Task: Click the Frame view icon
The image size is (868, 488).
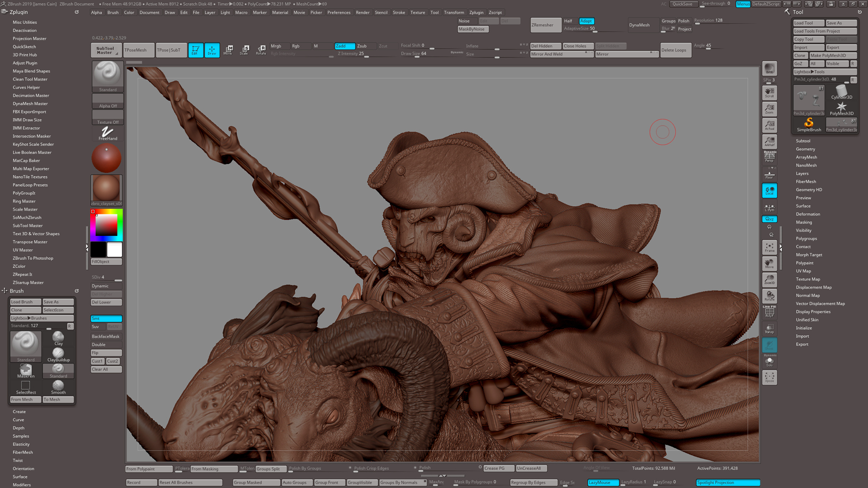Action: tap(769, 247)
